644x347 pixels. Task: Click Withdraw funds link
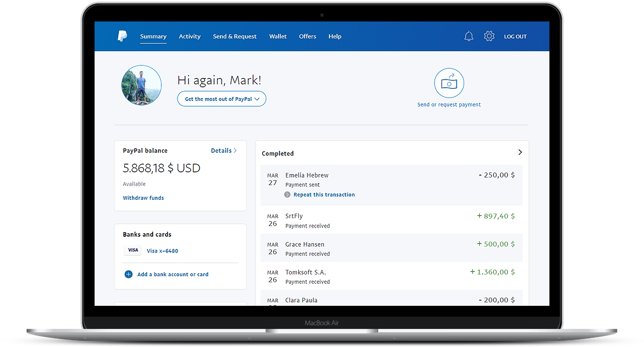[x=143, y=198]
